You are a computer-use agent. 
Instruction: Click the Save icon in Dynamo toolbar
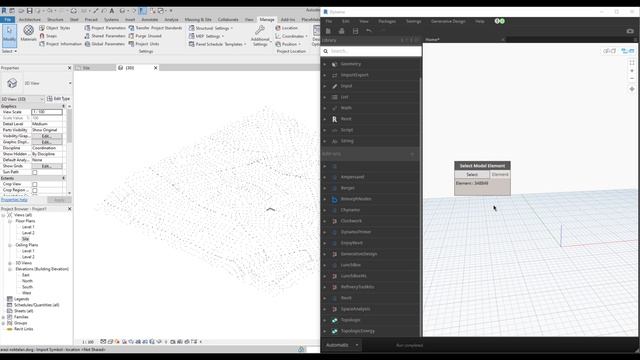click(356, 31)
